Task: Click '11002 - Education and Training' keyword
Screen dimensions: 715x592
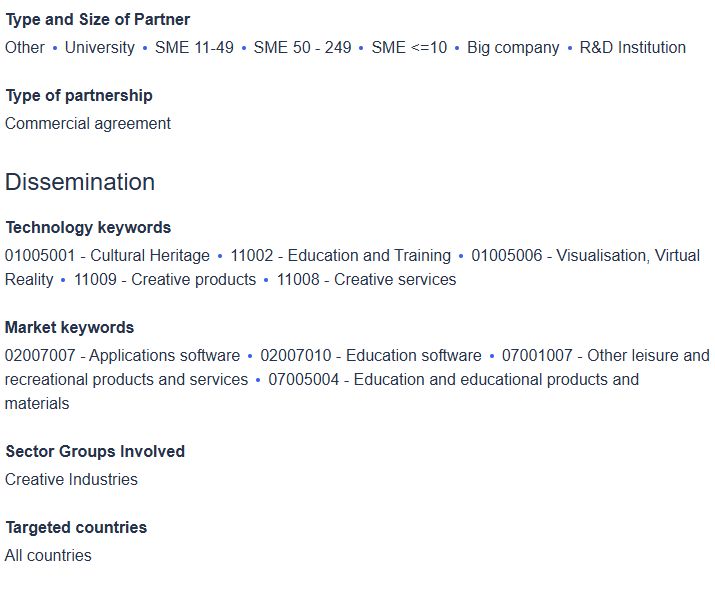Action: click(340, 255)
